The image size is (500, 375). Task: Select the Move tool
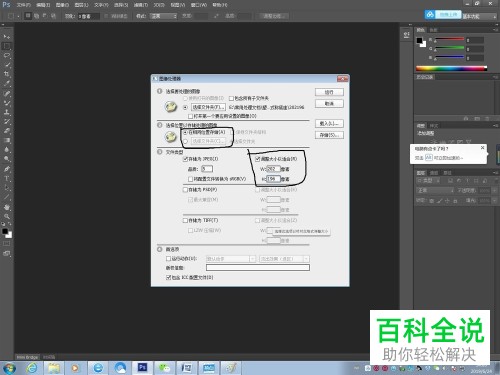tap(7, 36)
